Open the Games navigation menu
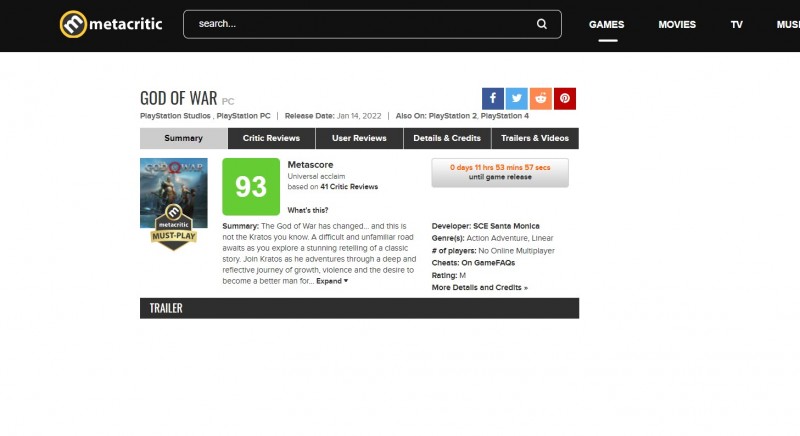 [x=607, y=24]
